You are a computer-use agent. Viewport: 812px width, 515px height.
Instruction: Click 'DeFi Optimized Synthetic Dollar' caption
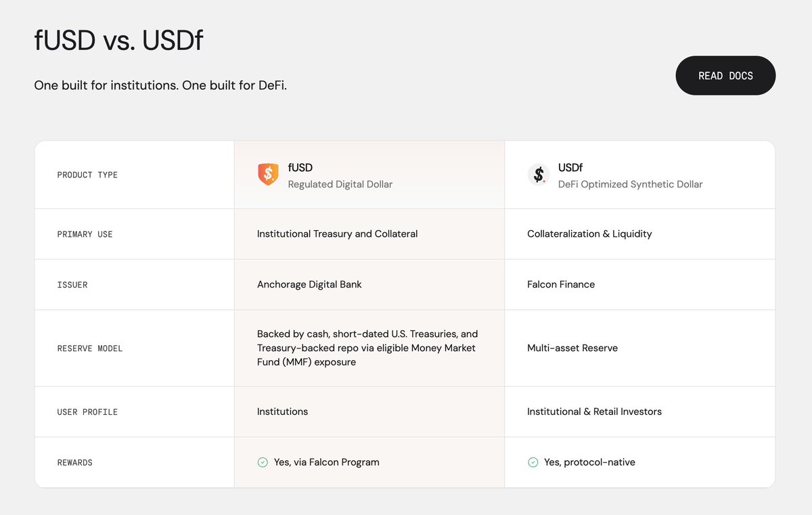click(631, 184)
